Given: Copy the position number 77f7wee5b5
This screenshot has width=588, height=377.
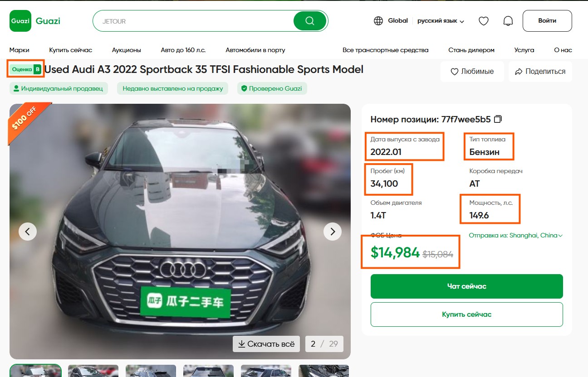Looking at the screenshot, I should point(498,120).
